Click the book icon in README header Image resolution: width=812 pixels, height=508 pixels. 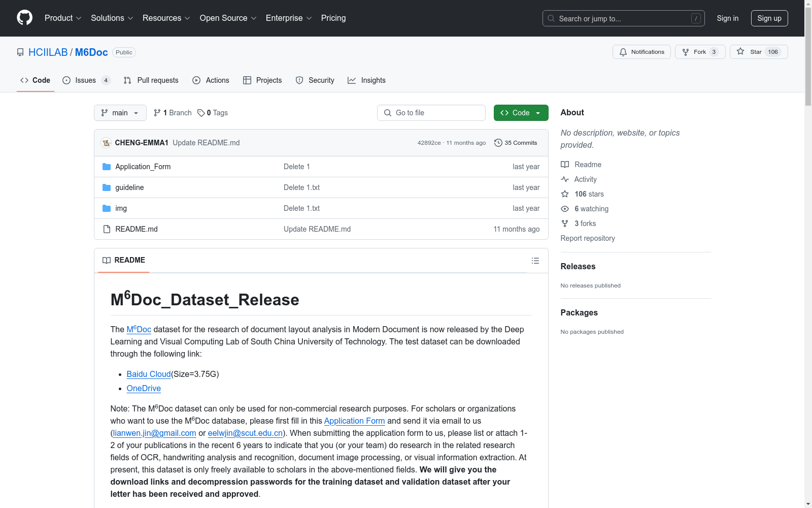(x=107, y=260)
